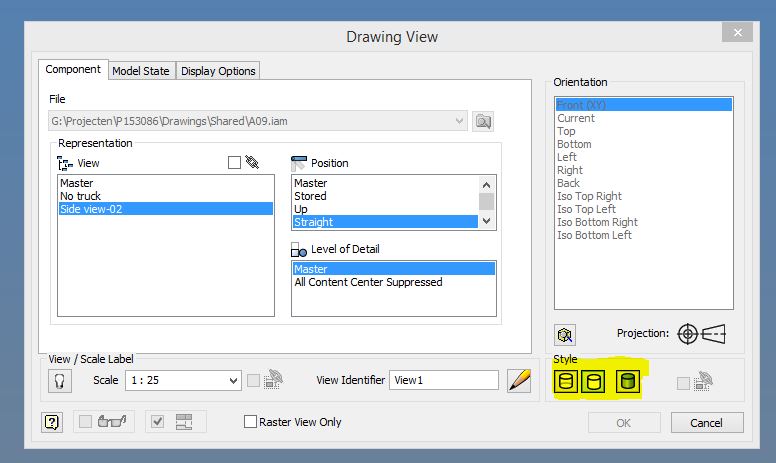Select All Content Center Suppressed
The width and height of the screenshot is (776, 463).
pos(393,282)
